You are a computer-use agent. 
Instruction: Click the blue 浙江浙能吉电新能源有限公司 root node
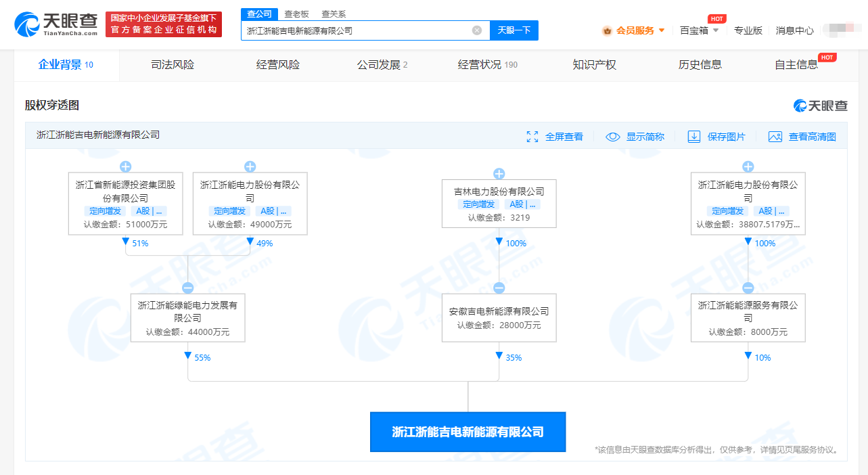point(467,432)
